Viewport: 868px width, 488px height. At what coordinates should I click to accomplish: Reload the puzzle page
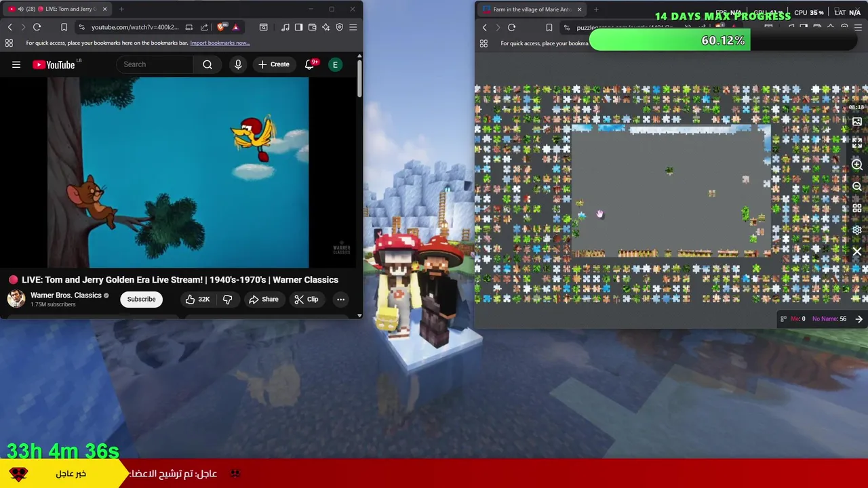pyautogui.click(x=511, y=27)
